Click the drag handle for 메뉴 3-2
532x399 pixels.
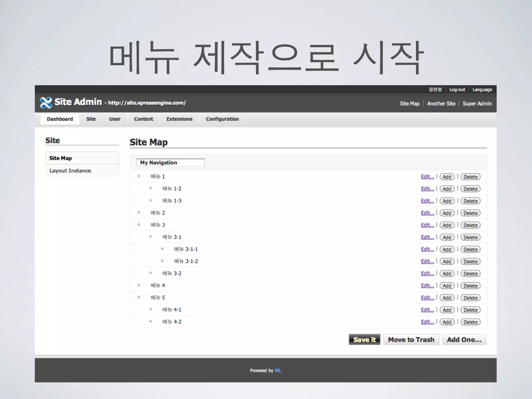(150, 273)
